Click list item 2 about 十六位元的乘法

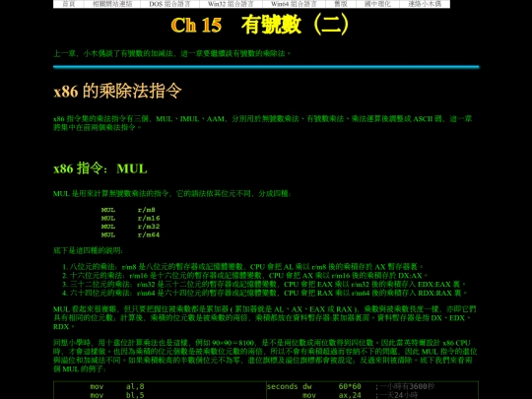[x=245, y=276]
